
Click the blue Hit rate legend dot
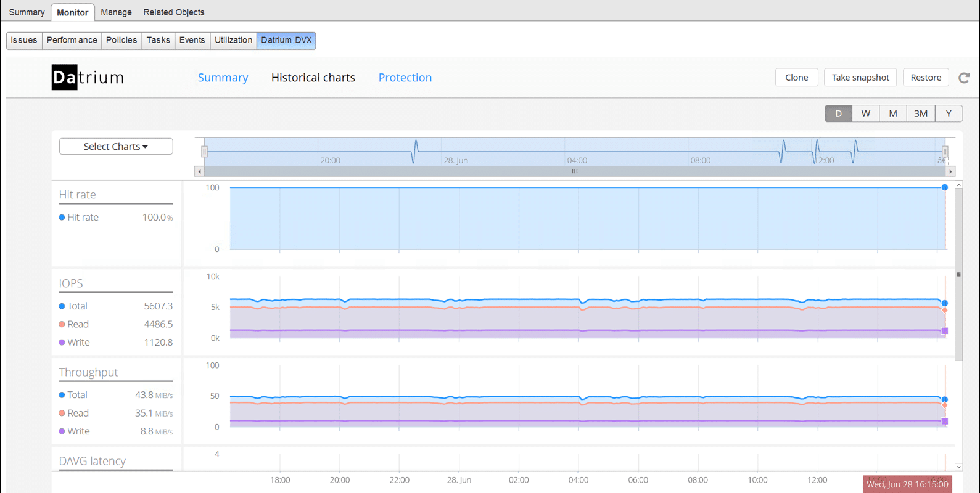point(62,218)
